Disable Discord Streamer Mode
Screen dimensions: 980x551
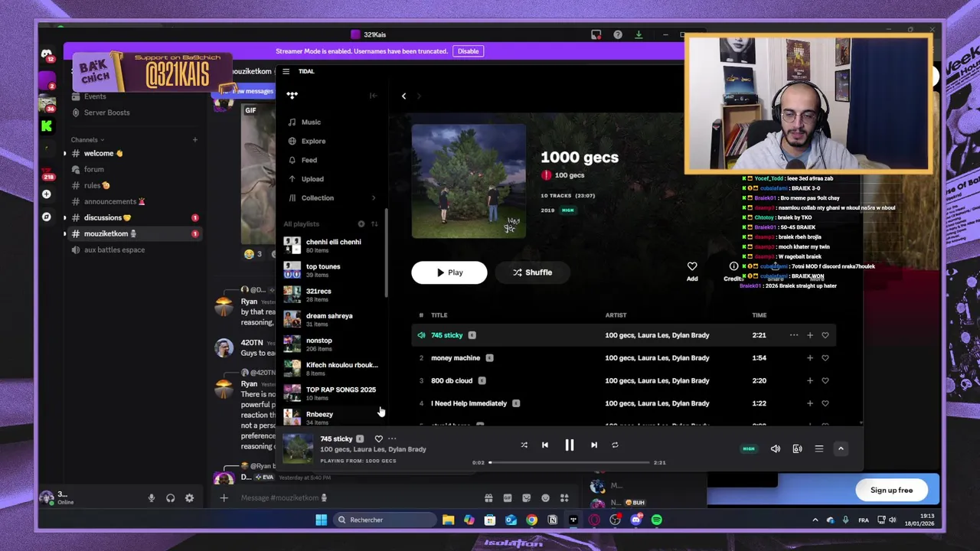[x=468, y=51]
